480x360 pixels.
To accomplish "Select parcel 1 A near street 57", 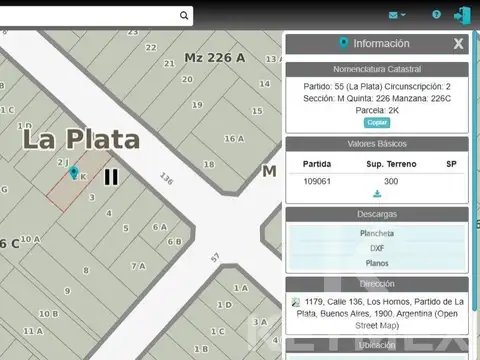I will tap(241, 288).
